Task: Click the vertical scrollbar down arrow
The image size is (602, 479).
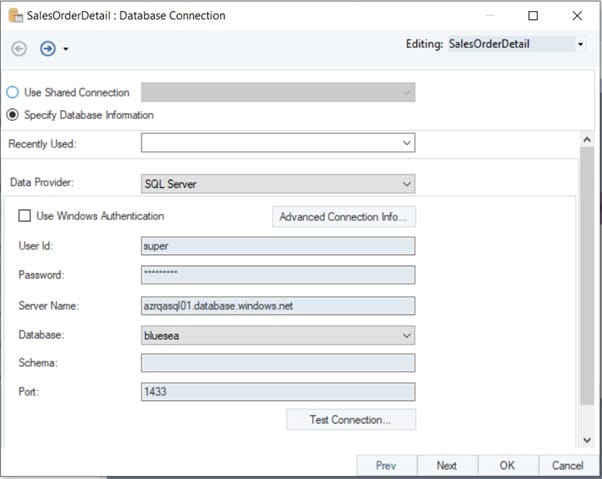Action: [x=589, y=439]
